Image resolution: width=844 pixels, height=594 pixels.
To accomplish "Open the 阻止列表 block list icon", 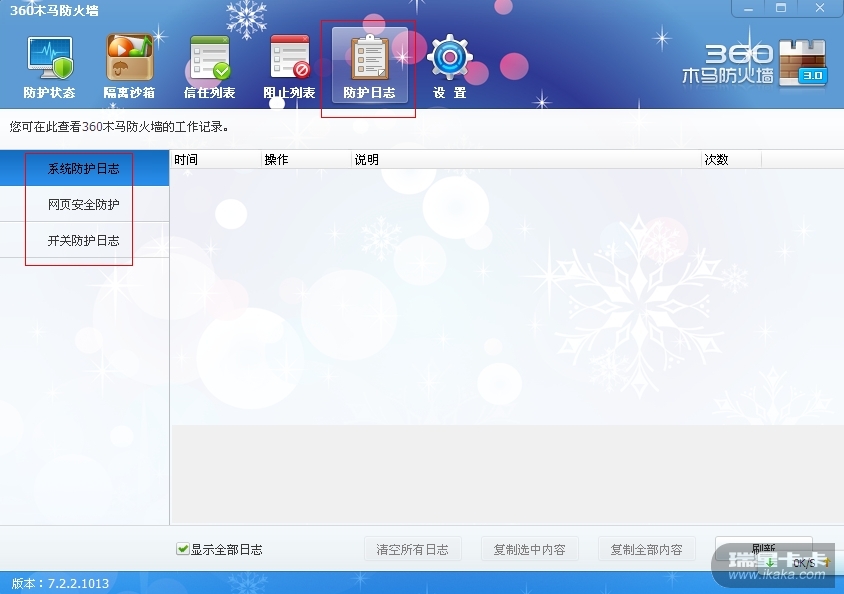I will [289, 68].
